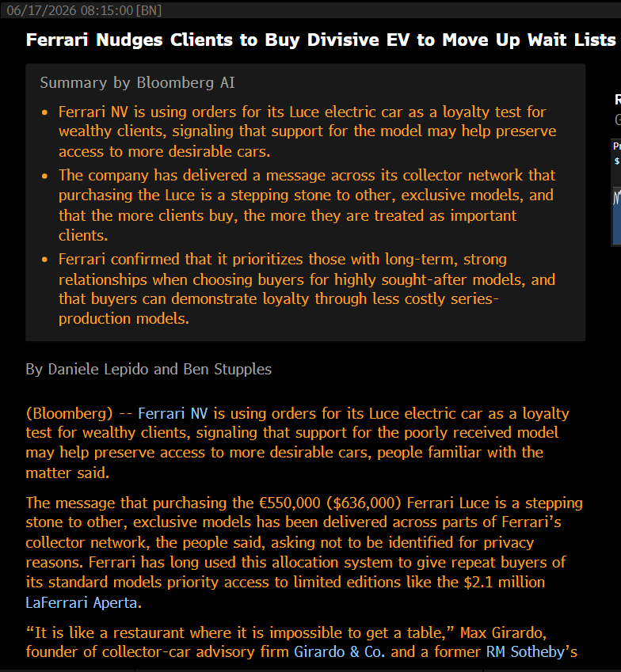Open the LaFerrari Aperta link
This screenshot has width=621, height=672.
[81, 602]
